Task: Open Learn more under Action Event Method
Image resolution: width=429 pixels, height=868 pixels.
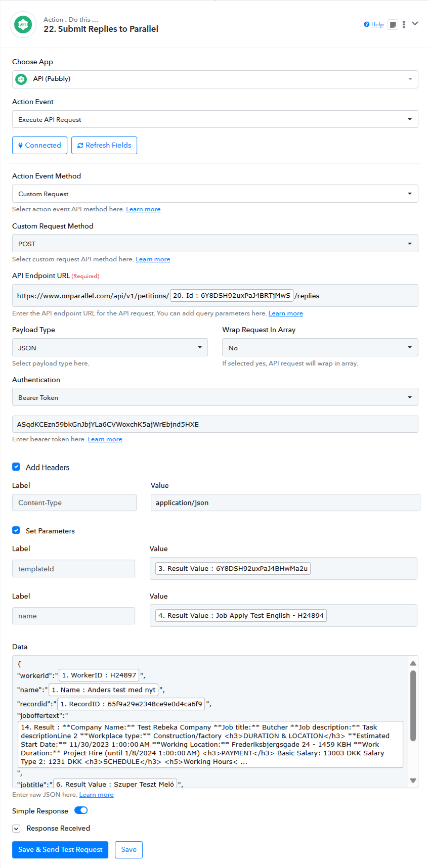Action: click(x=143, y=209)
